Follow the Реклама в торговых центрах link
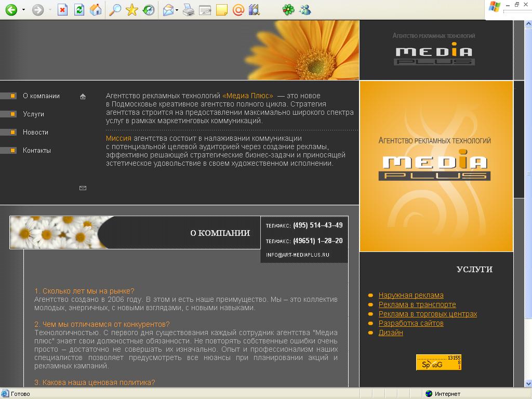 tap(428, 314)
